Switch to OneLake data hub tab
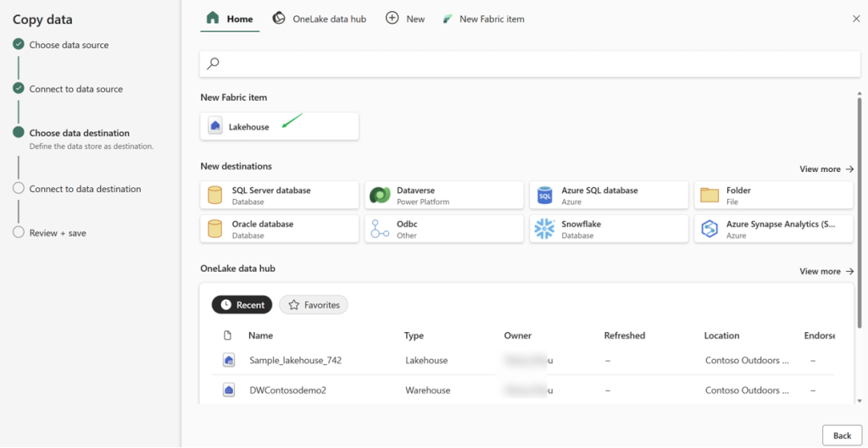This screenshot has width=868, height=448. [320, 19]
